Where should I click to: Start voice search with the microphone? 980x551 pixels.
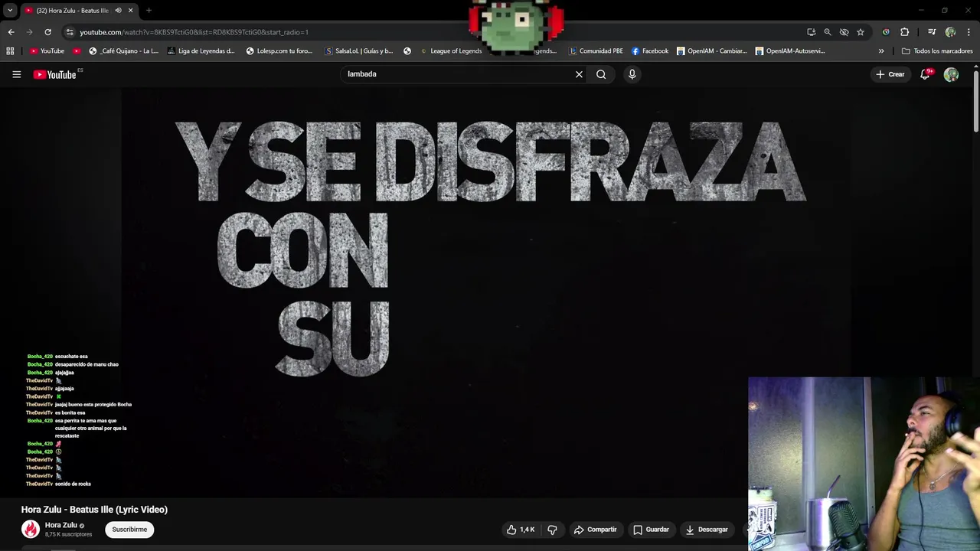(x=632, y=74)
